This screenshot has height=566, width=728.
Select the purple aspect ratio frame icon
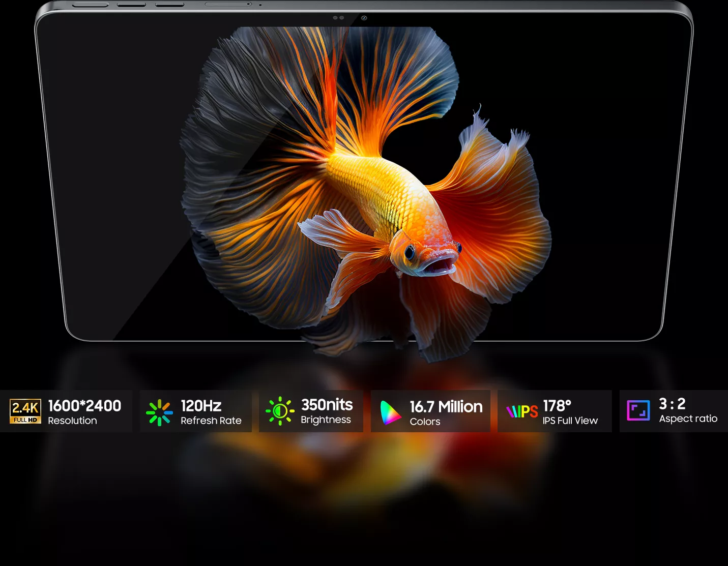pyautogui.click(x=638, y=411)
